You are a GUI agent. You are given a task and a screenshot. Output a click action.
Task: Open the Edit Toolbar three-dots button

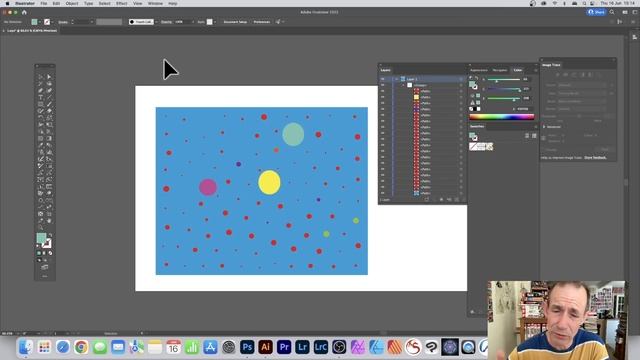point(44,276)
